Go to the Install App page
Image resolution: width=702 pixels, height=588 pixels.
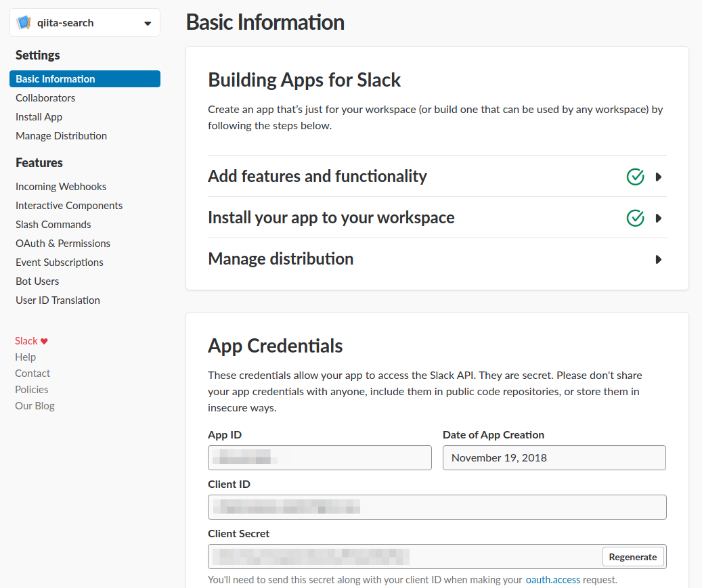39,117
